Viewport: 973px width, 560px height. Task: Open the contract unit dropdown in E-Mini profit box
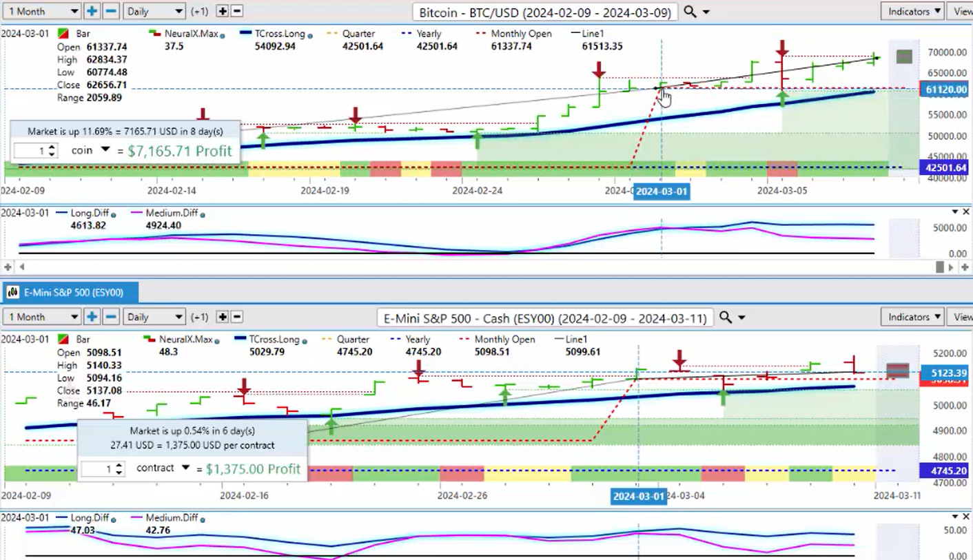pos(185,468)
